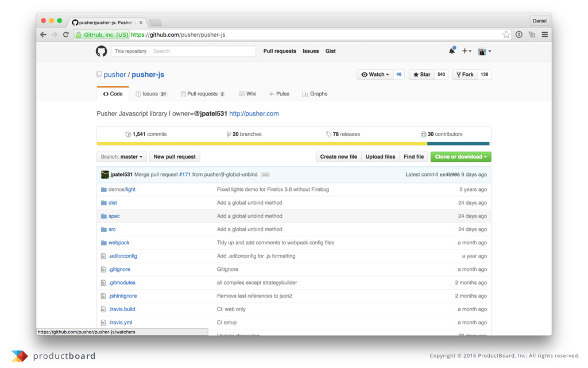Viewport: 588px width, 368px height.
Task: Open the .travis.build file
Action: click(122, 309)
